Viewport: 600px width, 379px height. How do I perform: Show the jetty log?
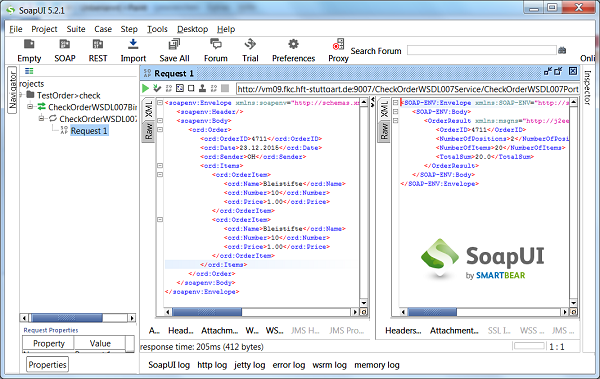pos(249,365)
